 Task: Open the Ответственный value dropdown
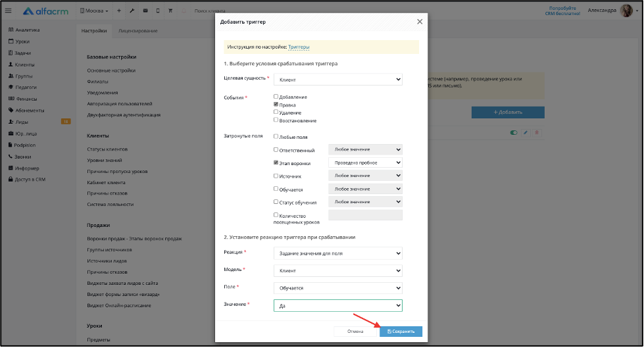point(366,149)
